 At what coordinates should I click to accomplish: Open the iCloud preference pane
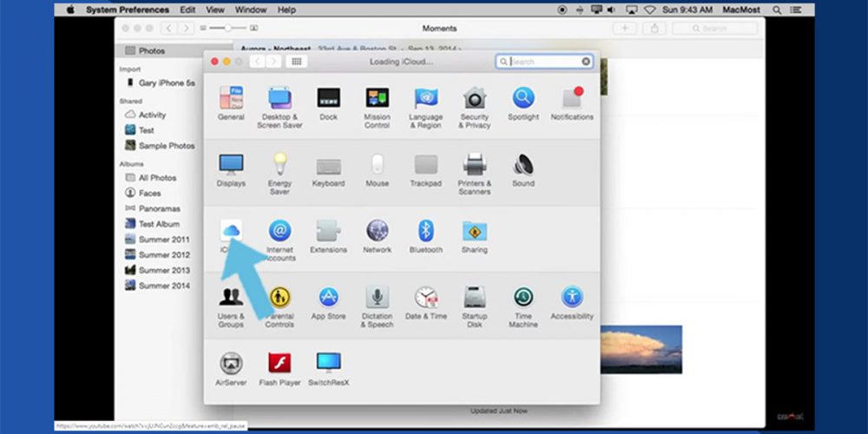(x=230, y=233)
